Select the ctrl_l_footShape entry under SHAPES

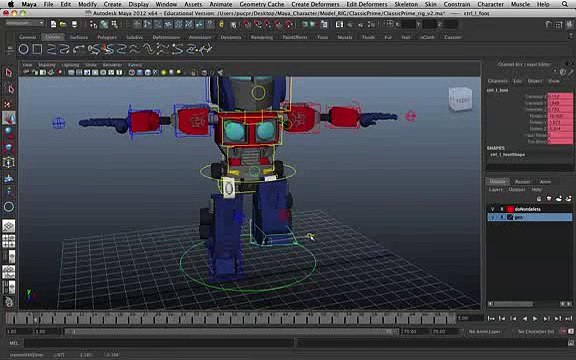(x=507, y=155)
